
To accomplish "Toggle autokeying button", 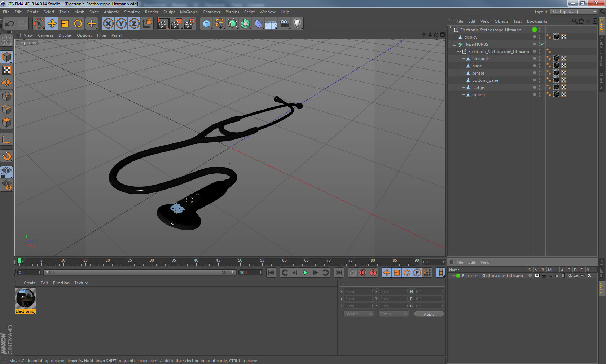I will 363,272.
